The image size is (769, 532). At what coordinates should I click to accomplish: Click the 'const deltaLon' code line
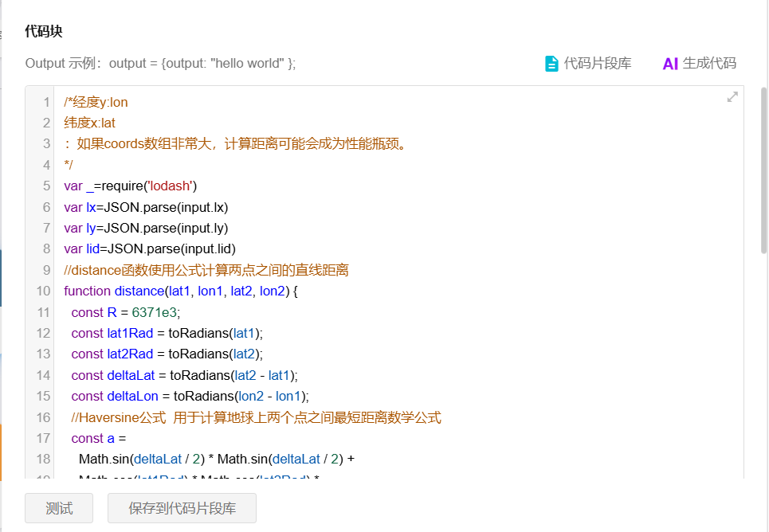coord(190,396)
